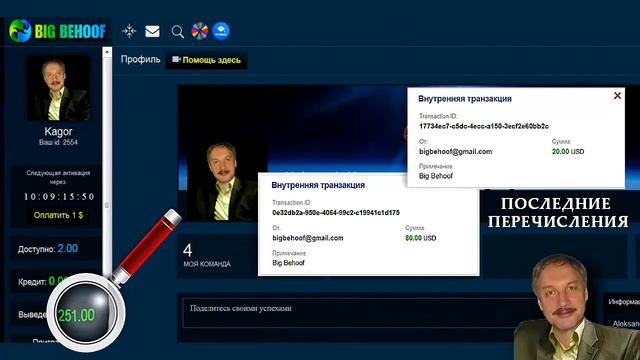Click the sidebar scrollbar up arrow

click(x=107, y=52)
